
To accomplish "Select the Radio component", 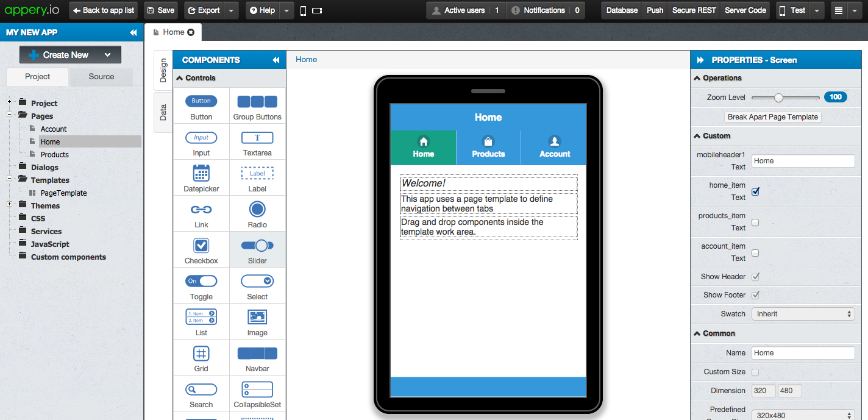I will click(257, 214).
